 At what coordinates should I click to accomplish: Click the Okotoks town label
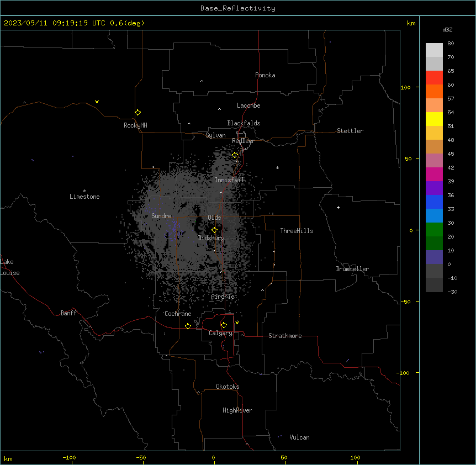(228, 387)
